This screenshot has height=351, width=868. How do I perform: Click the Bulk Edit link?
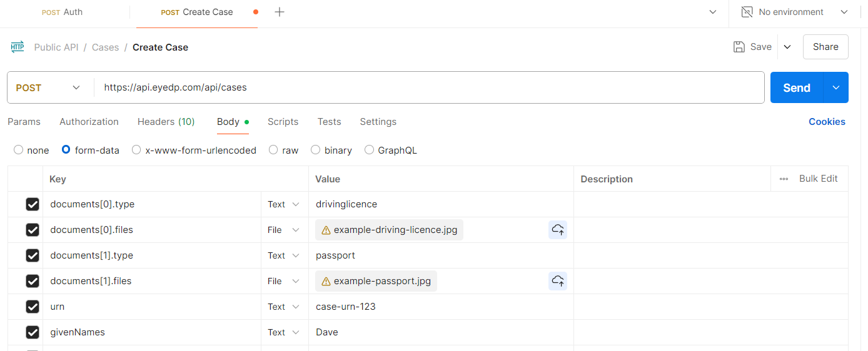818,179
